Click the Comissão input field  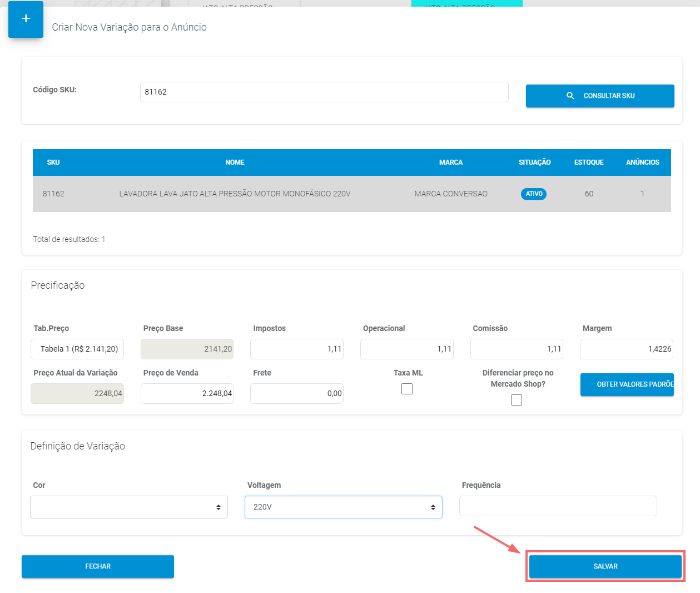517,349
